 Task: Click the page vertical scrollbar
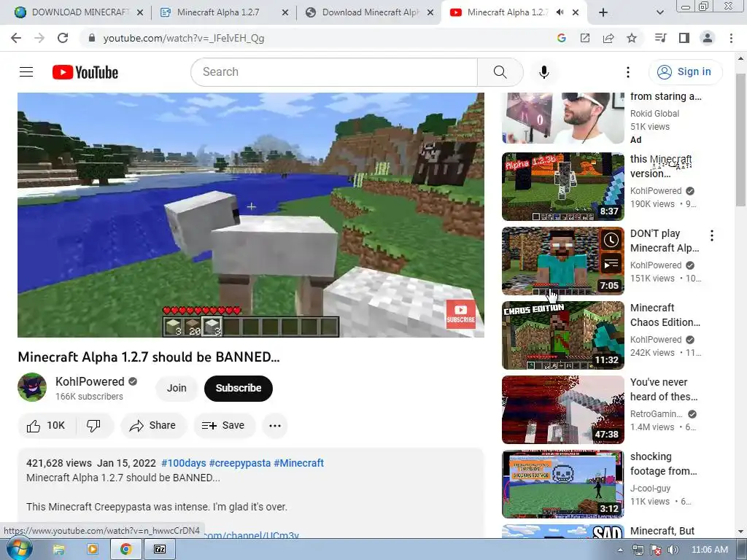(x=740, y=141)
